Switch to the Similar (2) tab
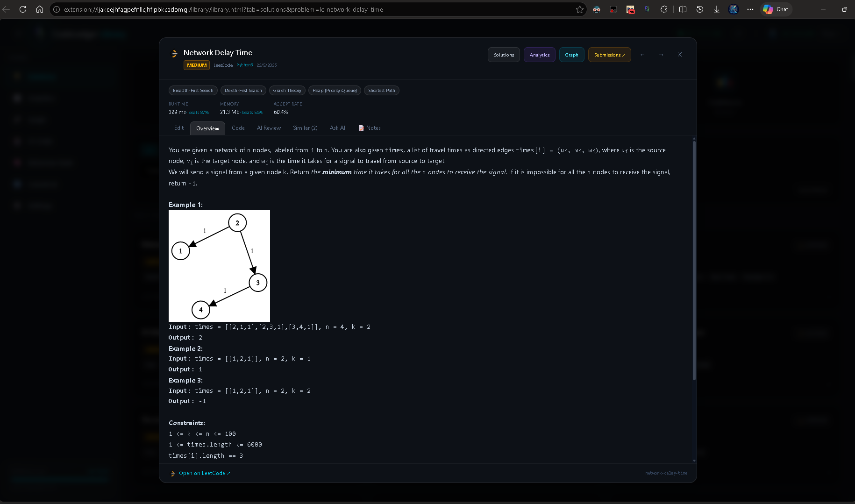 [305, 128]
